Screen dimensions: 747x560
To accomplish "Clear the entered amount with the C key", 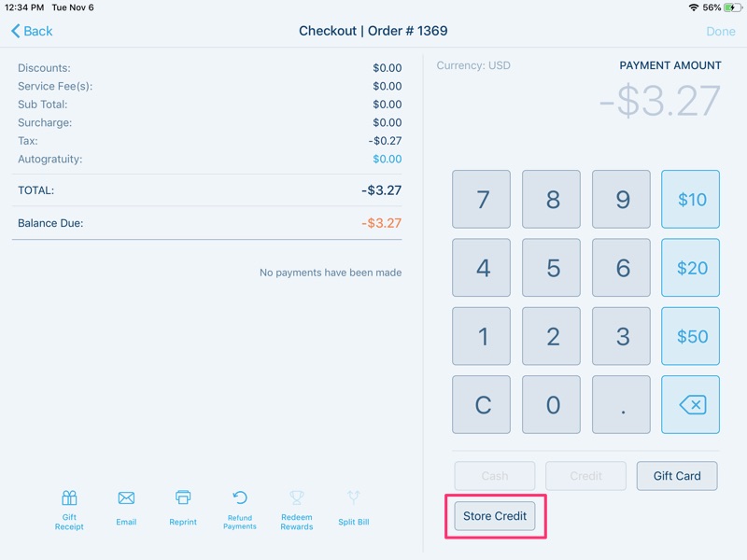I will coord(481,404).
